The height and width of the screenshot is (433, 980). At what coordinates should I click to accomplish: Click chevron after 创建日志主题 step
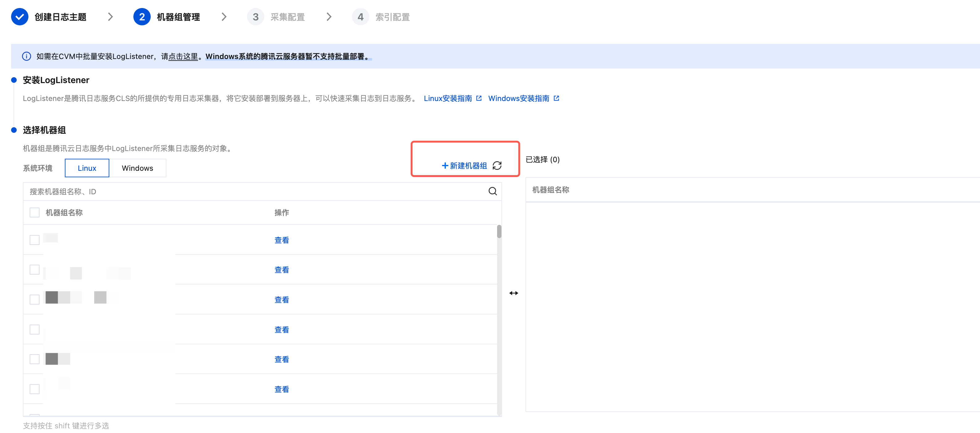point(110,17)
